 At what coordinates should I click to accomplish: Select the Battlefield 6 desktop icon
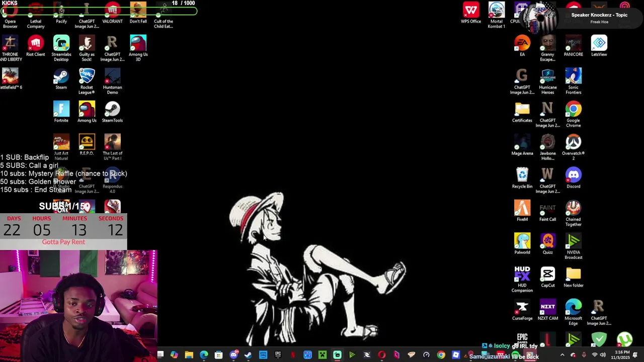click(x=10, y=79)
